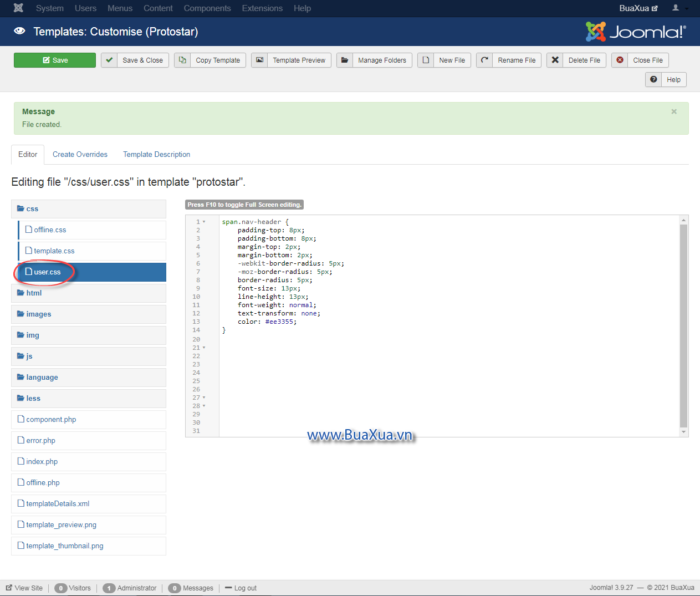Click the View Site external link icon
The height and width of the screenshot is (596, 700).
pos(9,588)
